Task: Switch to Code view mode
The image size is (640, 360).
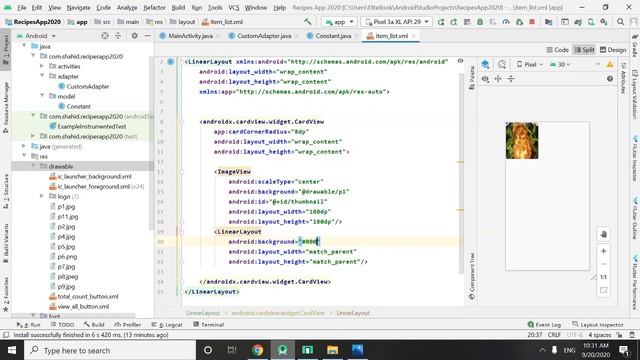Action: [x=558, y=50]
